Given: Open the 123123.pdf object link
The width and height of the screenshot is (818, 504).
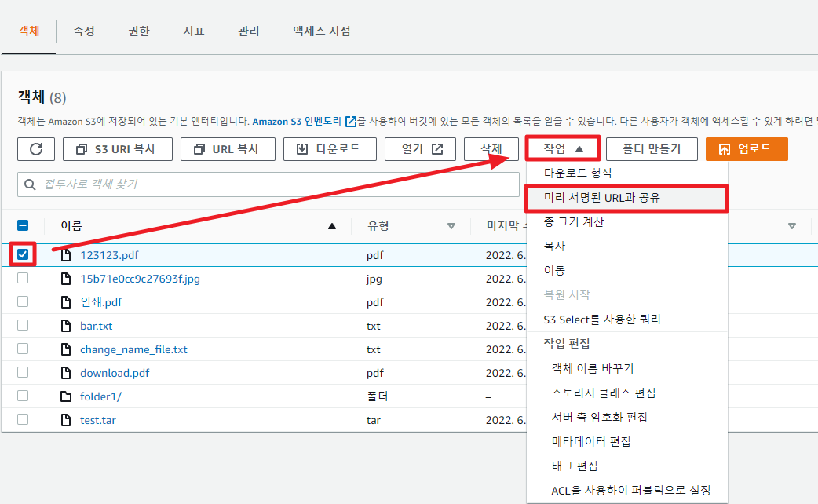Looking at the screenshot, I should click(110, 255).
